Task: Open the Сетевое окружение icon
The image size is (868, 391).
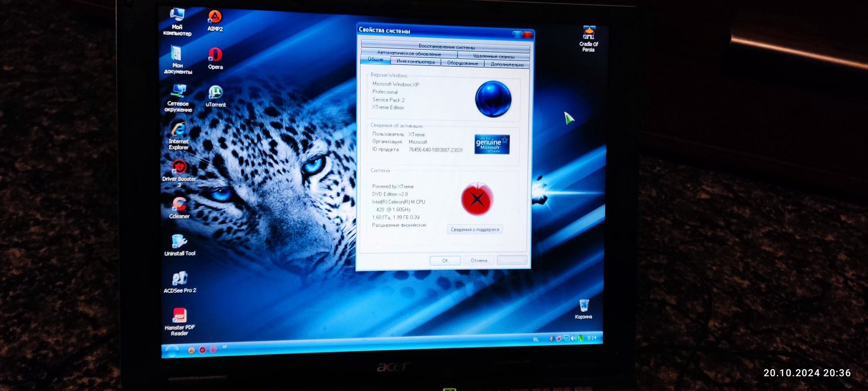Action: click(178, 98)
